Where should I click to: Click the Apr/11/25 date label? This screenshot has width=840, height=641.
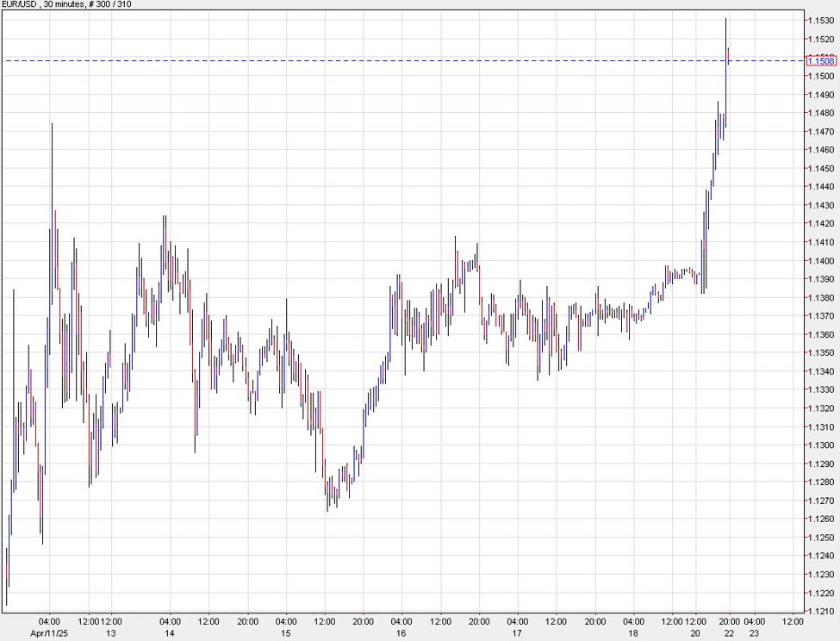(49, 632)
